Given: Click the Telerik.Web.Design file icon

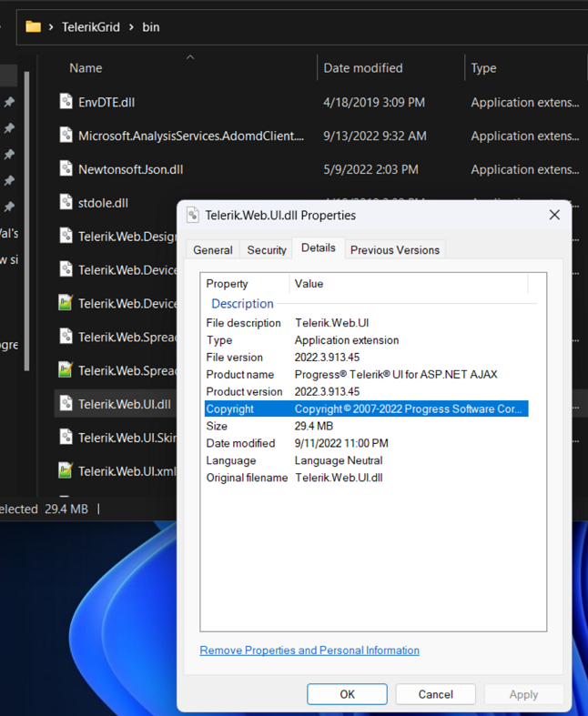Looking at the screenshot, I should click(66, 236).
